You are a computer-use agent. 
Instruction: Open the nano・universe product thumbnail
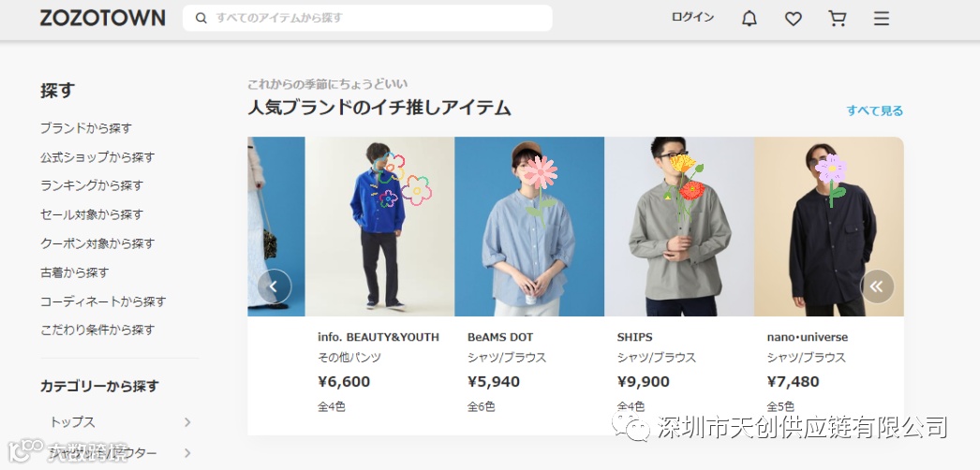point(829,227)
